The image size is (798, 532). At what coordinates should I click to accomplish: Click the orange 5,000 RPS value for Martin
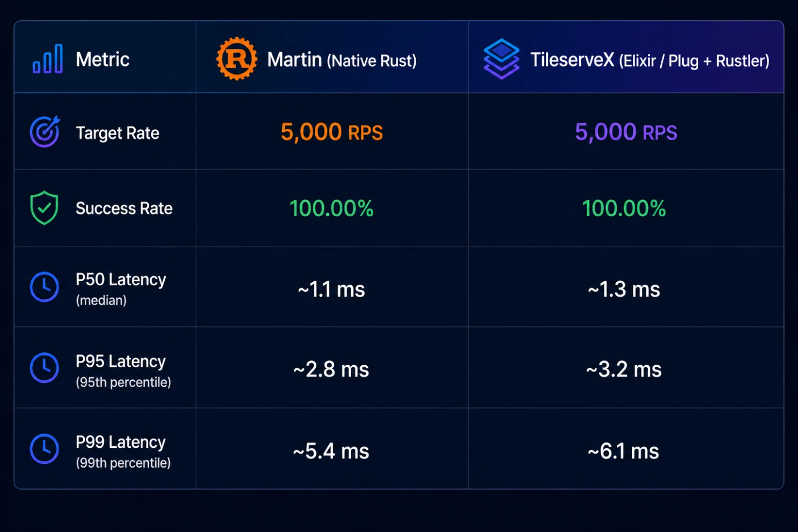tap(332, 132)
